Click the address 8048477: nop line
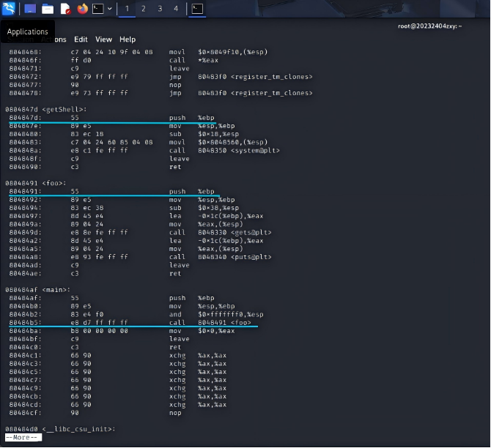The image size is (491, 448). click(x=95, y=85)
